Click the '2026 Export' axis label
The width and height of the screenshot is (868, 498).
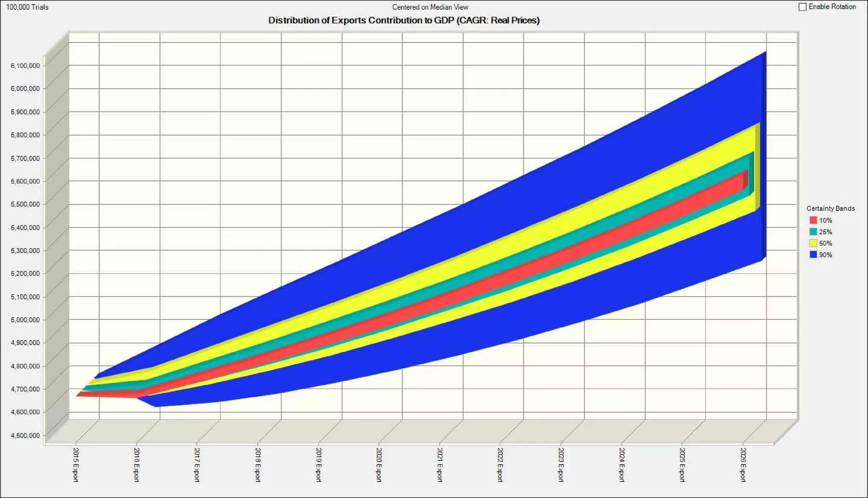[x=743, y=465]
